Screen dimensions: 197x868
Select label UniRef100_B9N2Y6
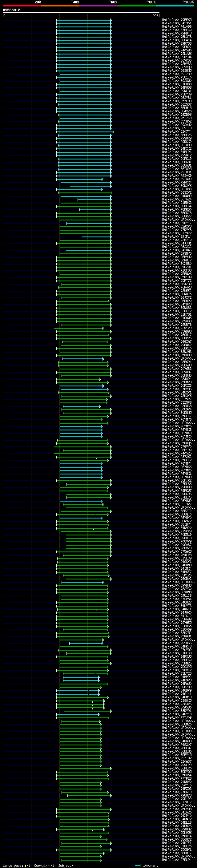point(176,186)
